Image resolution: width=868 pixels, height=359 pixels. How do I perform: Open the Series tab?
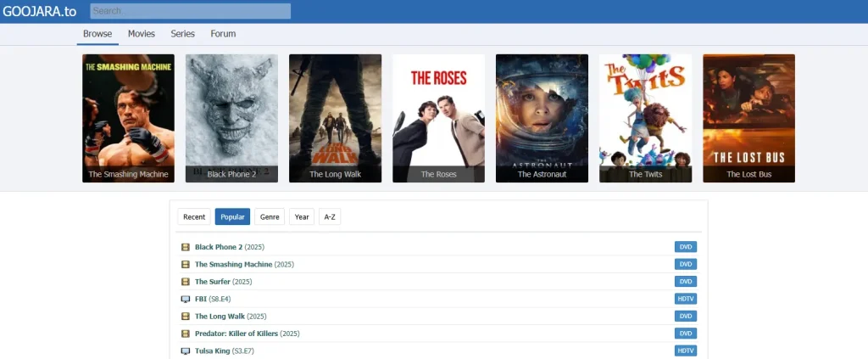click(x=183, y=34)
